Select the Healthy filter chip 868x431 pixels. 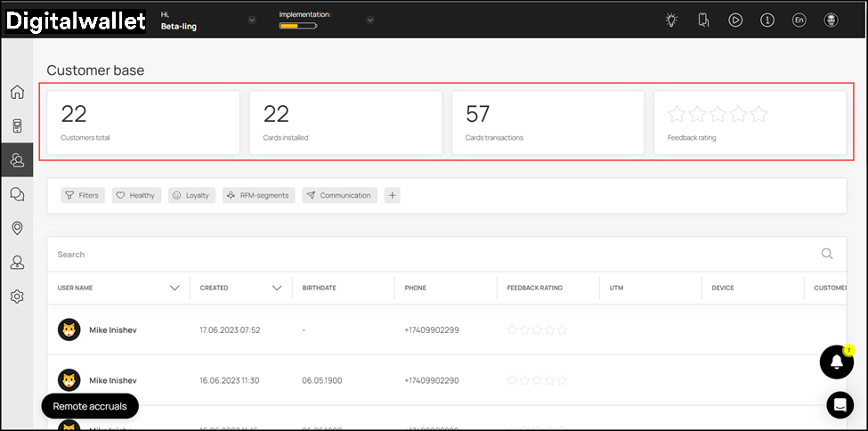tap(136, 195)
